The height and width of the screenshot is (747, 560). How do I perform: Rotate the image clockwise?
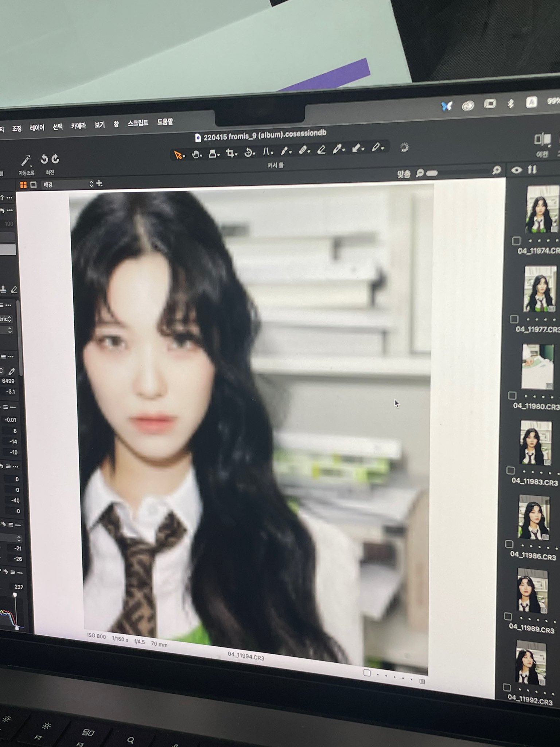point(55,159)
